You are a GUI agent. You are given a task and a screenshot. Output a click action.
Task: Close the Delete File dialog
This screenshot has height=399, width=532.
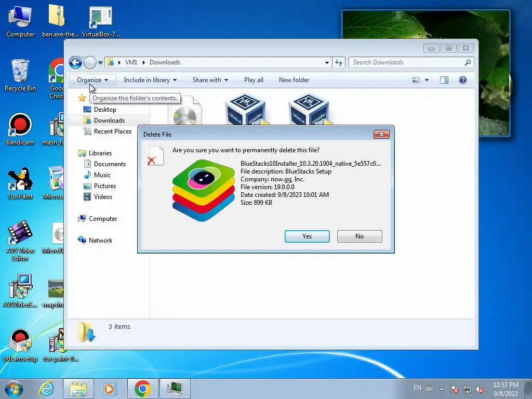pyautogui.click(x=381, y=135)
